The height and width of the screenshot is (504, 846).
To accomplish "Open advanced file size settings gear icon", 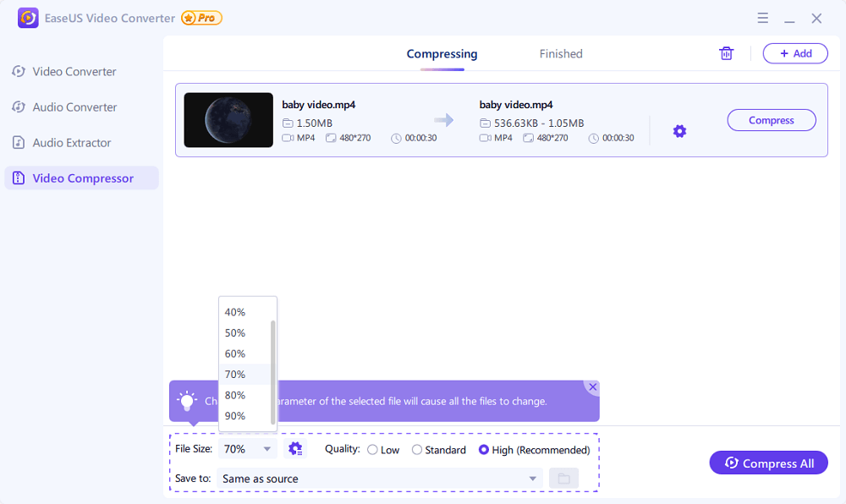I will point(295,449).
